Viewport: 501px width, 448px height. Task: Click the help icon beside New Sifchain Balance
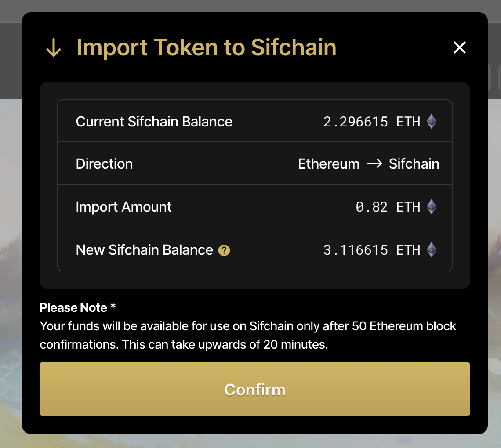click(224, 250)
